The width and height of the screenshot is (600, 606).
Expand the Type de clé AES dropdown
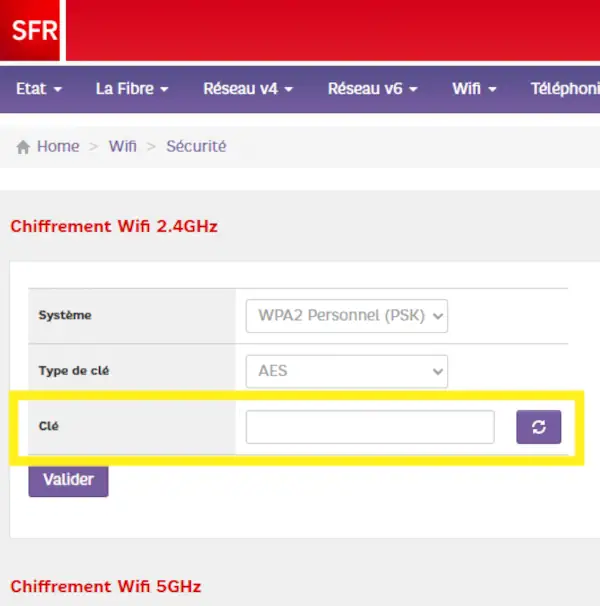[347, 371]
